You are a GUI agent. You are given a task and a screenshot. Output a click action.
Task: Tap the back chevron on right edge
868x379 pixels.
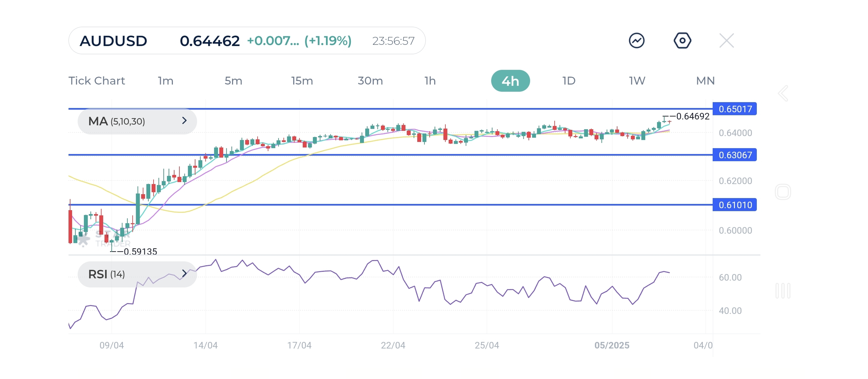click(x=783, y=94)
